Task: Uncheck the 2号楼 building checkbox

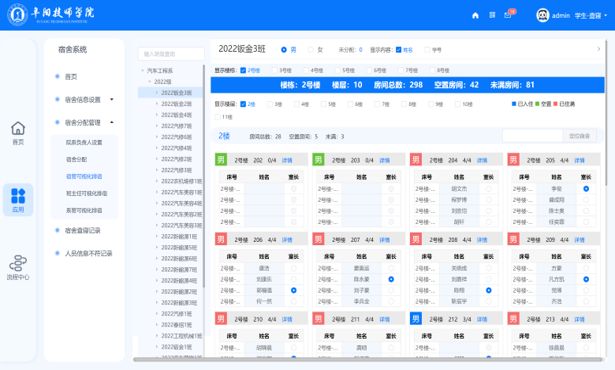Action: [x=243, y=70]
